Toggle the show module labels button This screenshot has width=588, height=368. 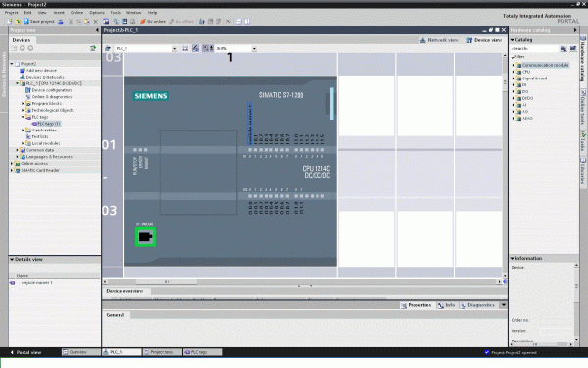pos(195,48)
